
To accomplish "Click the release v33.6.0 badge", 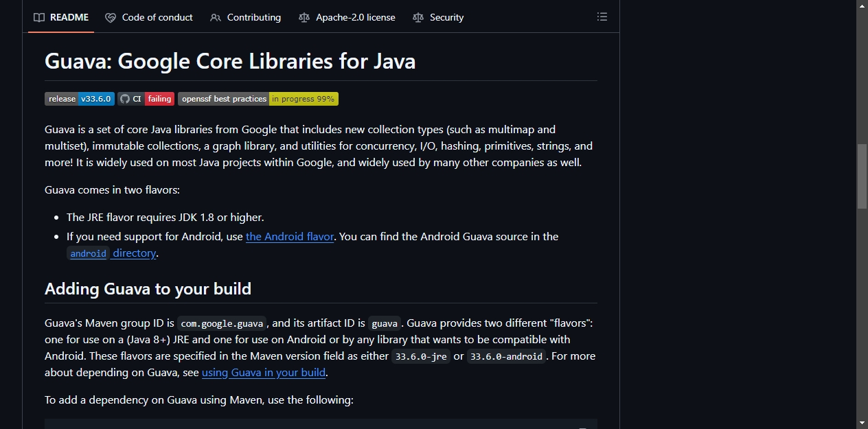I will click(x=80, y=99).
